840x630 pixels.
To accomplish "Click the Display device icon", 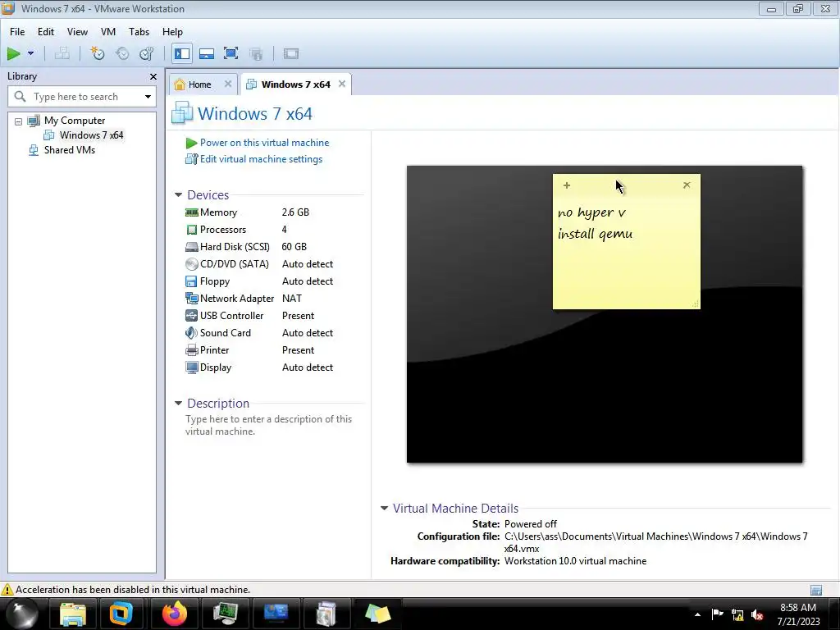I will click(191, 367).
